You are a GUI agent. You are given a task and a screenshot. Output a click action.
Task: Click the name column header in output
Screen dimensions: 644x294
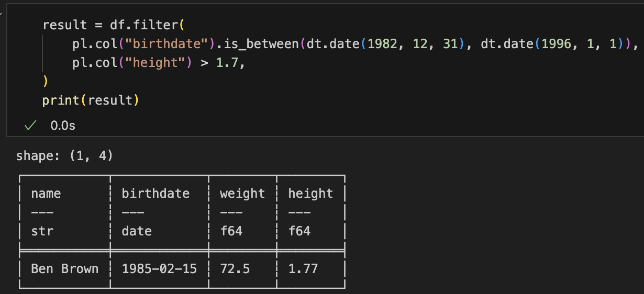coord(46,194)
